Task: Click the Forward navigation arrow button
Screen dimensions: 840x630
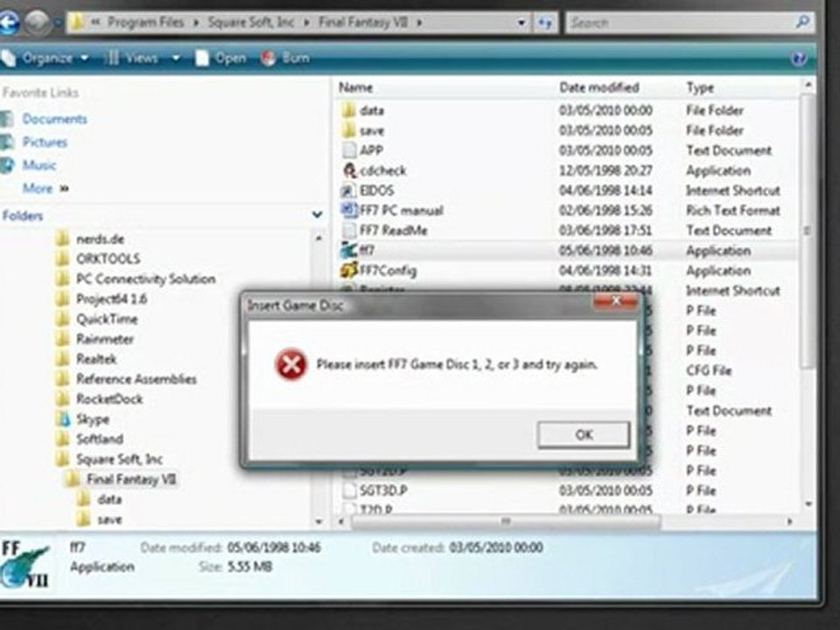Action: pos(38,23)
